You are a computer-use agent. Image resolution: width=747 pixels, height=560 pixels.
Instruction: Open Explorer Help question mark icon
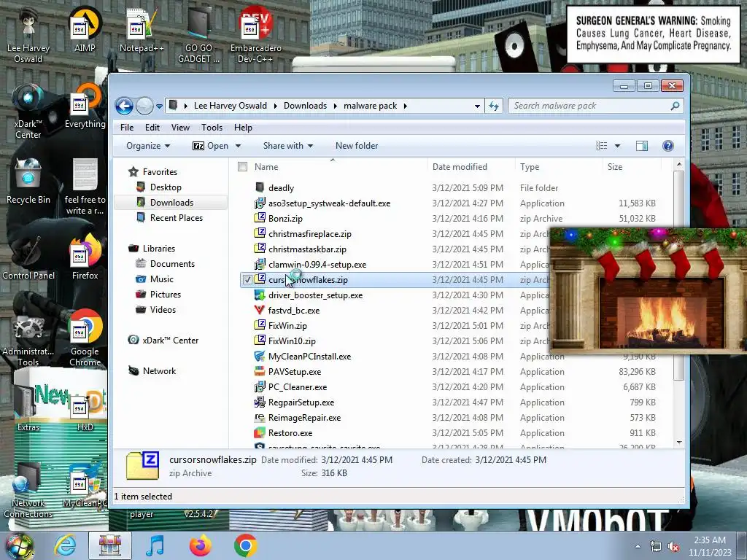668,146
